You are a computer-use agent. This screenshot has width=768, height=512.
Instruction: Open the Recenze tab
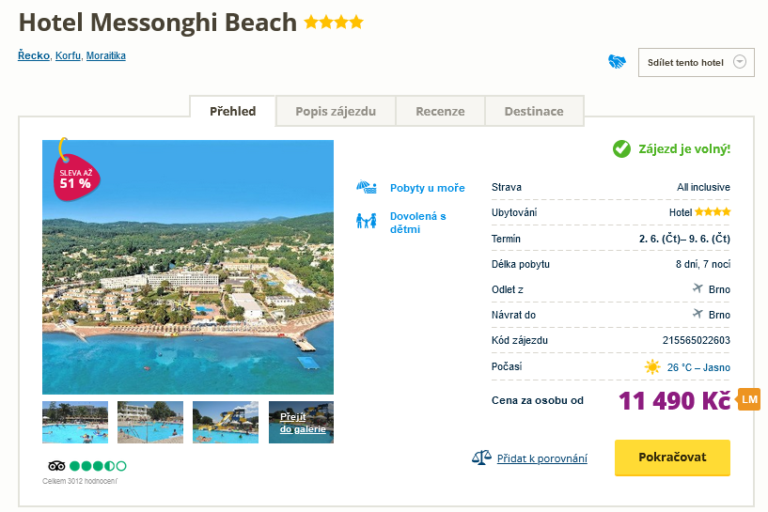click(x=440, y=112)
